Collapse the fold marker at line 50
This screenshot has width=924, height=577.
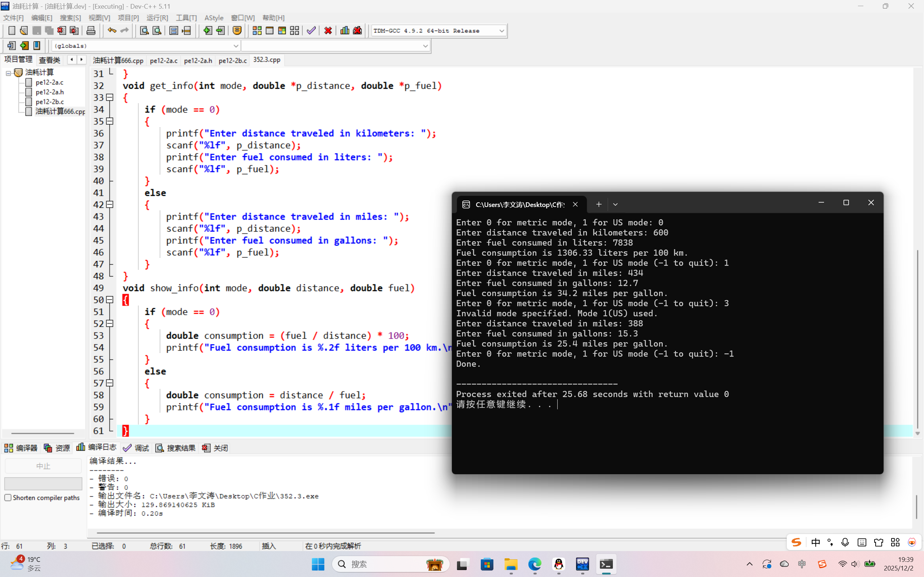click(110, 300)
